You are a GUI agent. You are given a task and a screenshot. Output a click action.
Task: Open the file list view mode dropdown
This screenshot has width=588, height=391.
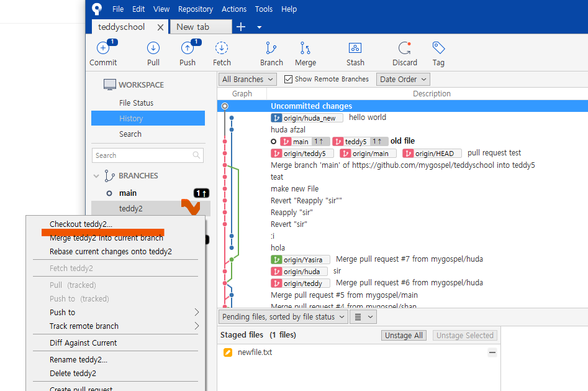[363, 316]
